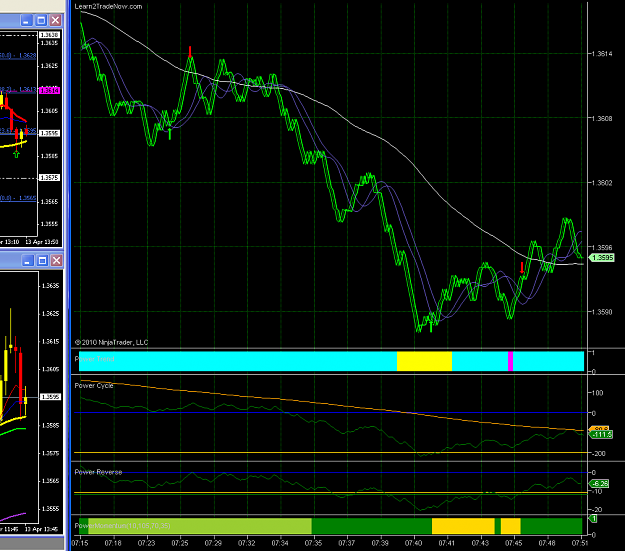This screenshot has height=551, width=625.
Task: Click the orange Power Cycle value tag
Action: [599, 429]
